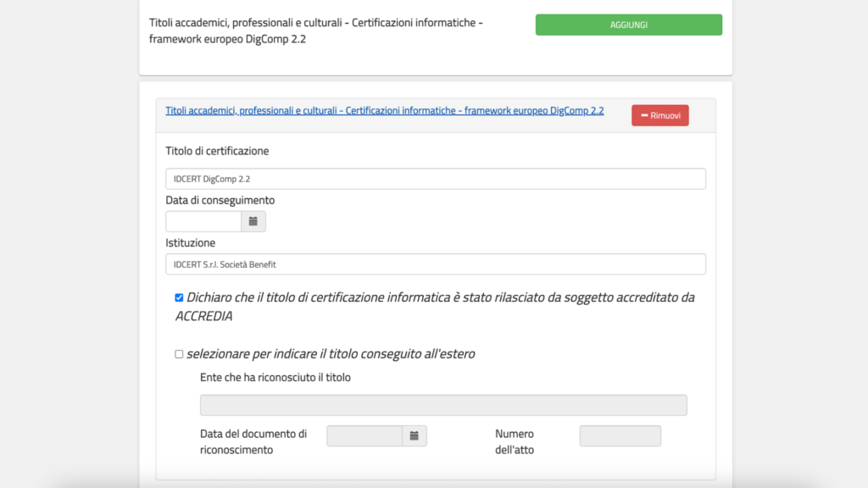Focus the Titolo di certificazione text field
This screenshot has height=488, width=868.
[435, 179]
